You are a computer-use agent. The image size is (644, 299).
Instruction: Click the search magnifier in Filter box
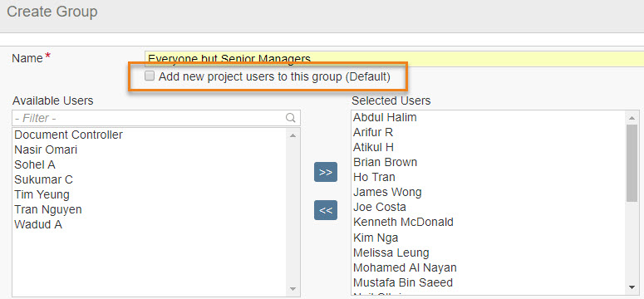[x=290, y=118]
